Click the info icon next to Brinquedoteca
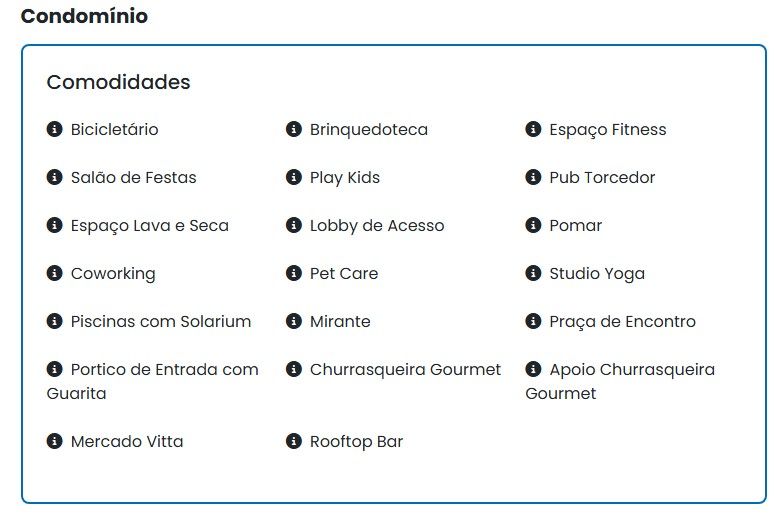 [294, 129]
